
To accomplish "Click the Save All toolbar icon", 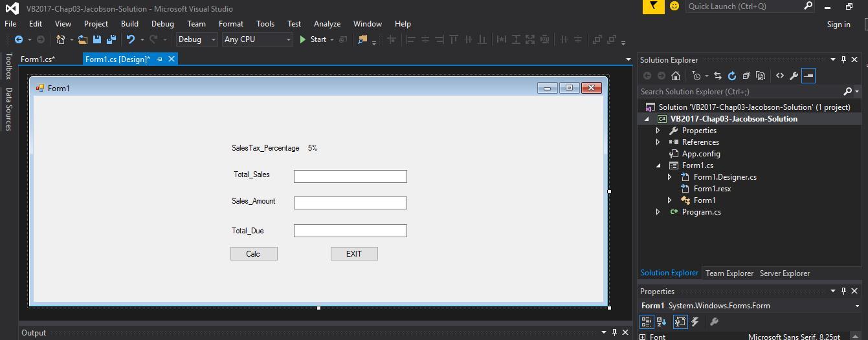I will click(x=111, y=39).
